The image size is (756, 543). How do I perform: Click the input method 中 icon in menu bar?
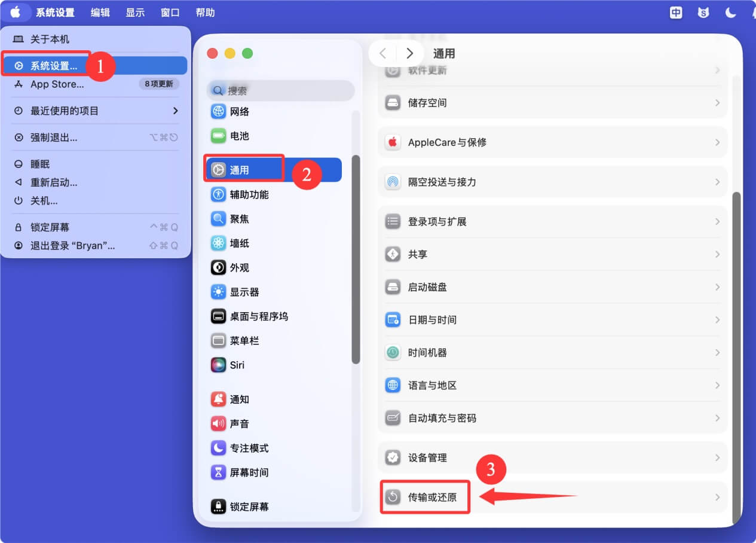[676, 13]
